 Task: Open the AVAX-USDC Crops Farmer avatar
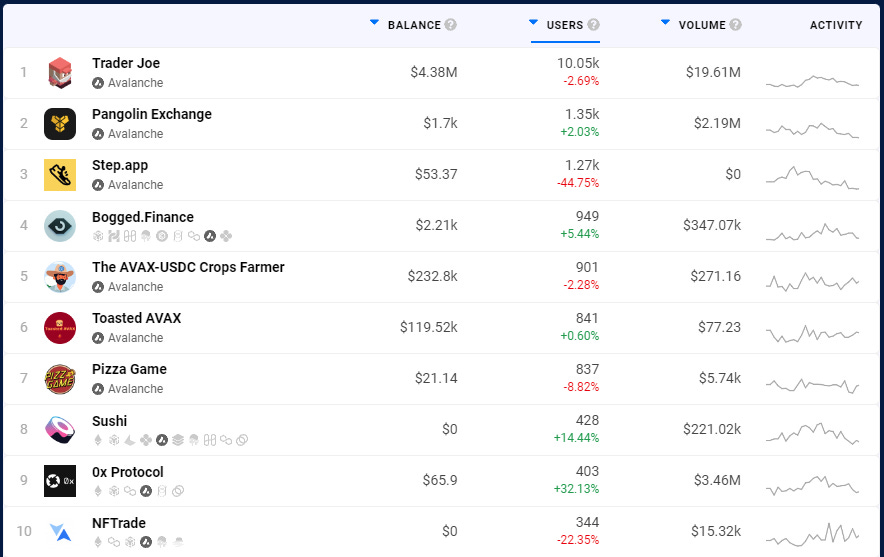60,277
